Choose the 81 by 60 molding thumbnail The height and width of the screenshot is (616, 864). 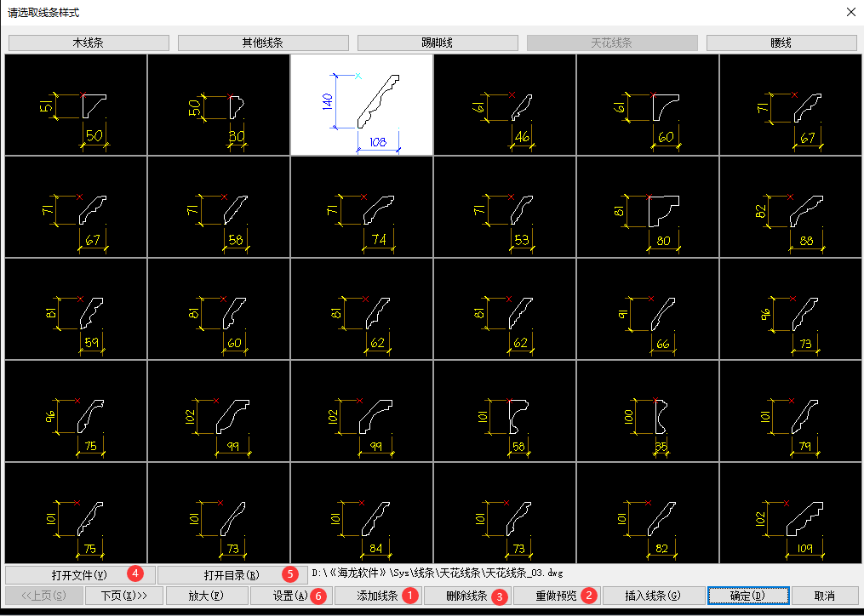click(219, 309)
